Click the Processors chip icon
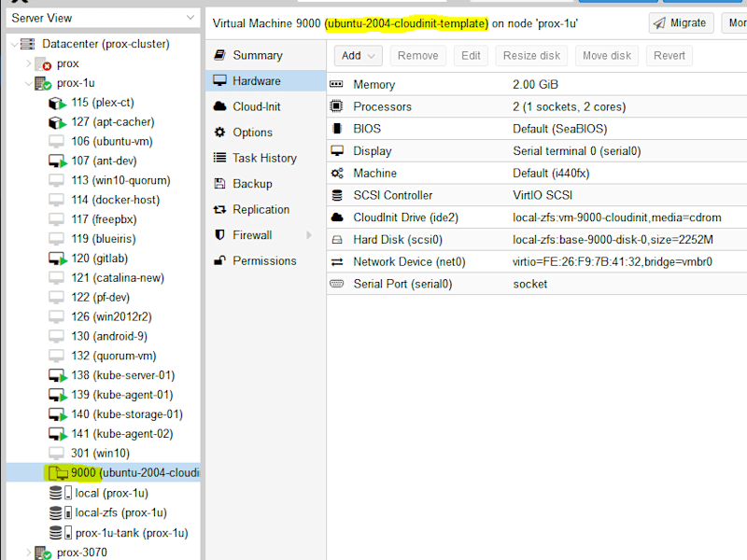This screenshot has height=560, width=747. pyautogui.click(x=336, y=106)
